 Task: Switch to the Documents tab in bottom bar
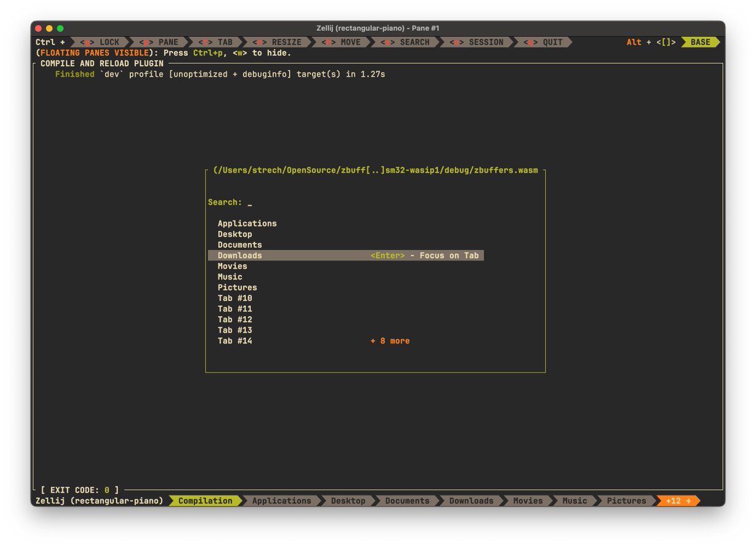click(407, 501)
